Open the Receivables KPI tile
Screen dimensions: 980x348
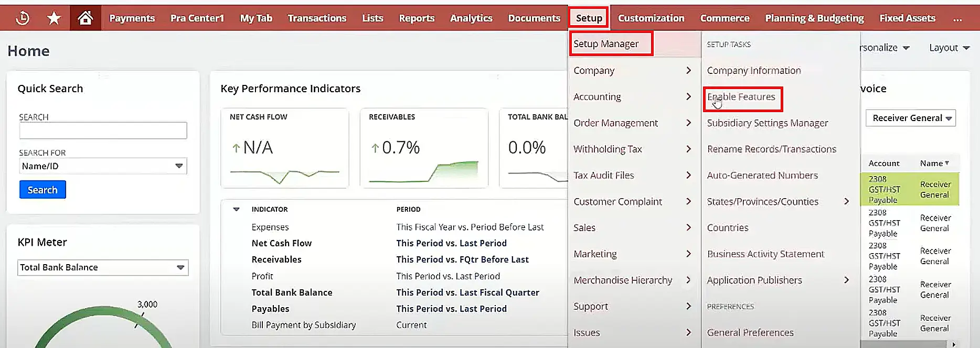pyautogui.click(x=424, y=148)
